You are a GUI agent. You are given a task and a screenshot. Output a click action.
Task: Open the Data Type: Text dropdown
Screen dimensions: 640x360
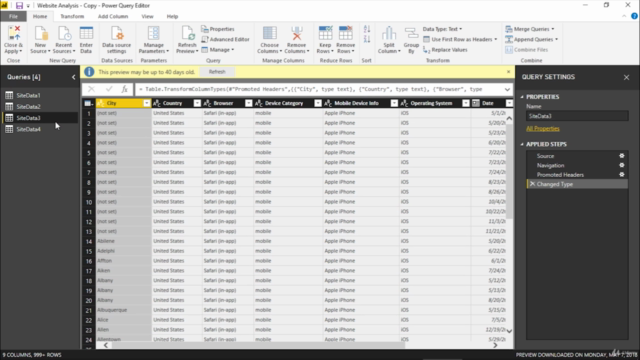tap(442, 29)
